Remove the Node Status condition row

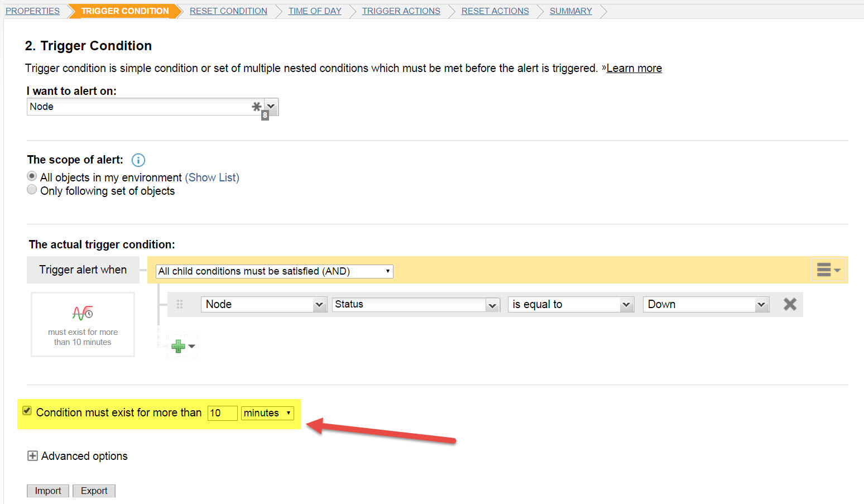(x=790, y=304)
